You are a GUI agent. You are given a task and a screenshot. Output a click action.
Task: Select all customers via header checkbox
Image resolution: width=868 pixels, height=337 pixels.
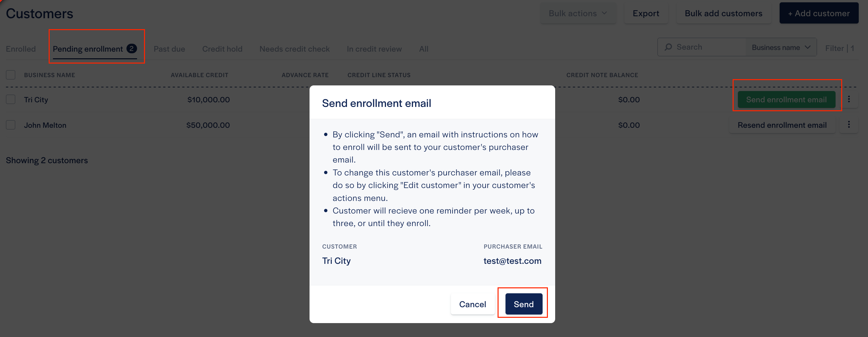[x=11, y=75]
